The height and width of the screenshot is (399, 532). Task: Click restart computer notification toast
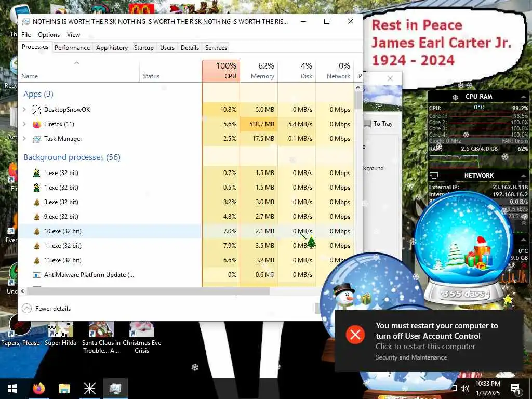coord(429,341)
